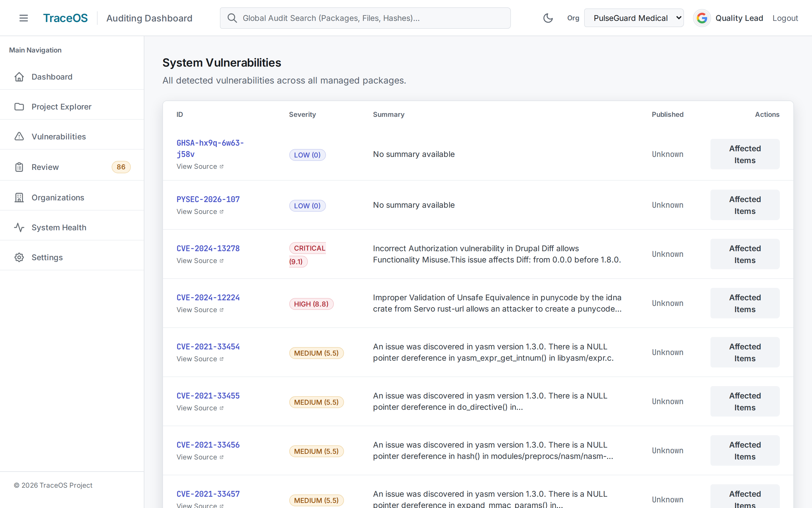Image resolution: width=812 pixels, height=508 pixels.
Task: View Source external icon for CVE-2021-33455
Action: tap(221, 408)
